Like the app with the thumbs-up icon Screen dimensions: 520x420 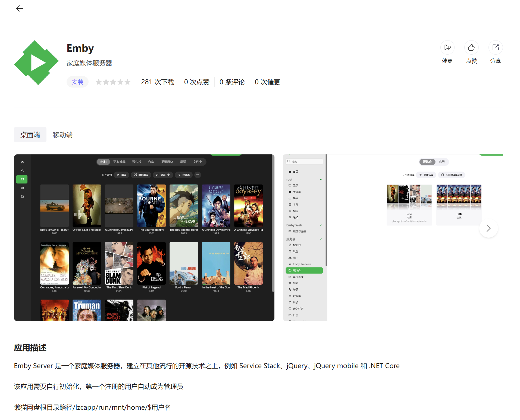point(471,48)
